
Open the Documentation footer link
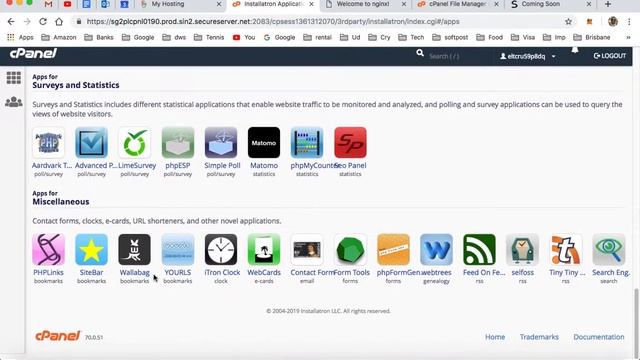coord(599,337)
